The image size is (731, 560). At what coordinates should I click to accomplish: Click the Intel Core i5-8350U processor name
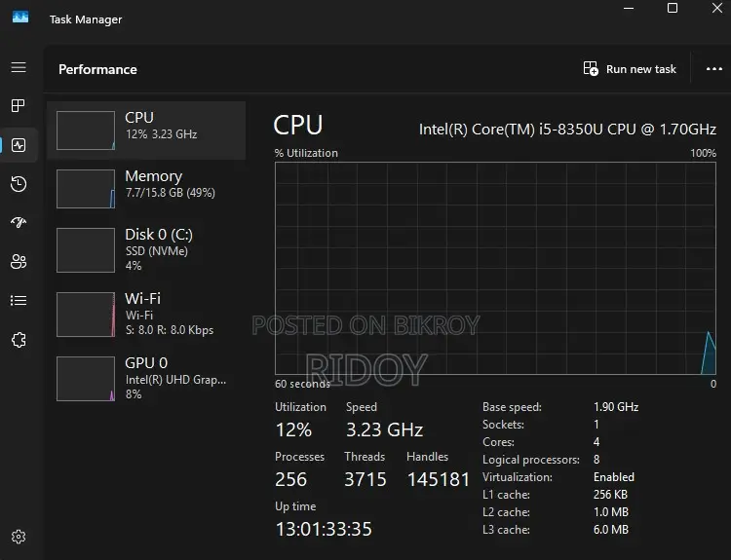(567, 130)
